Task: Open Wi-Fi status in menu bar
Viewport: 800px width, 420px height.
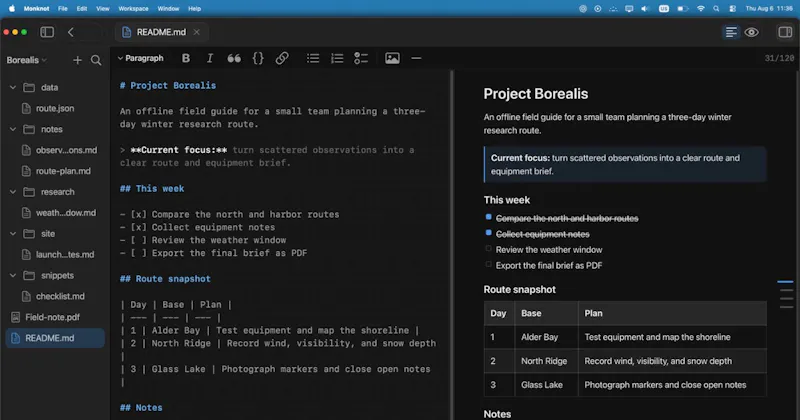Action: [701, 9]
